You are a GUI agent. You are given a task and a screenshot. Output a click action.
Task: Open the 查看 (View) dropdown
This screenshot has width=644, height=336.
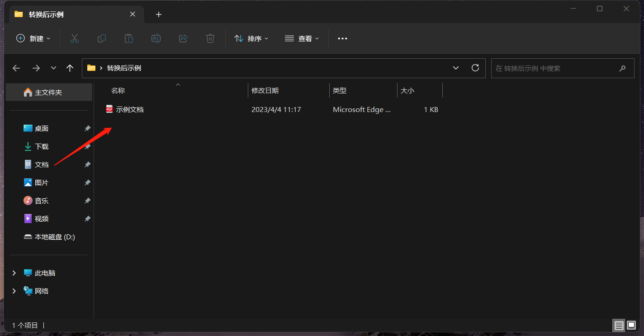(302, 38)
